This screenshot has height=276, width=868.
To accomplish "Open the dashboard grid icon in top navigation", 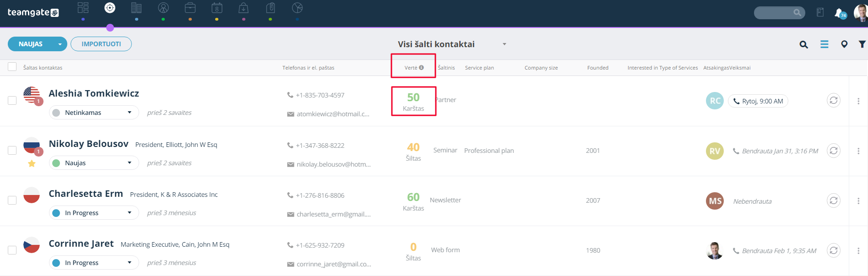I will tap(83, 8).
